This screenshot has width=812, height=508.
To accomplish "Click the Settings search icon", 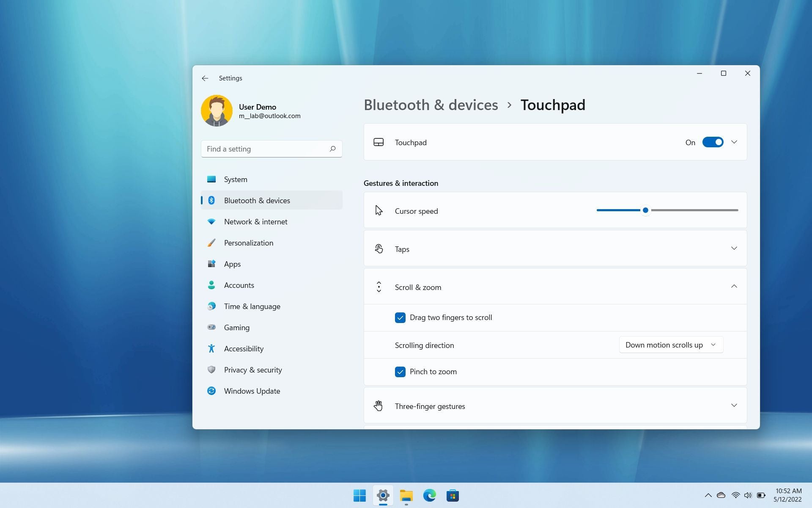I will (332, 149).
